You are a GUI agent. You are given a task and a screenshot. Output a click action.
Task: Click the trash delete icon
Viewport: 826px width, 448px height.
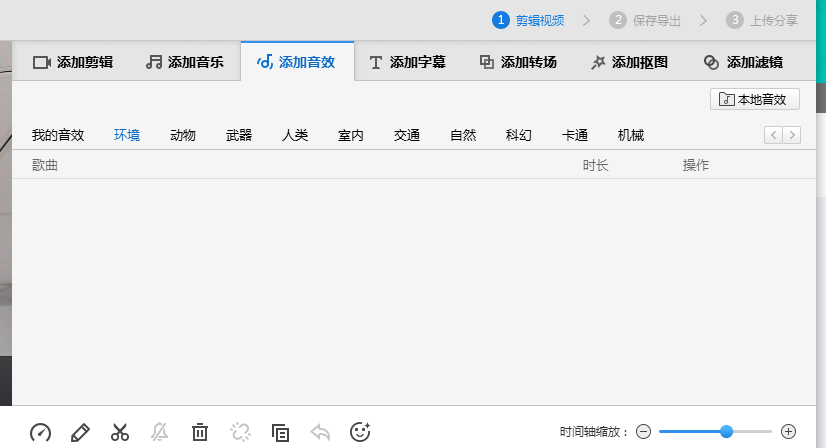coord(200,432)
